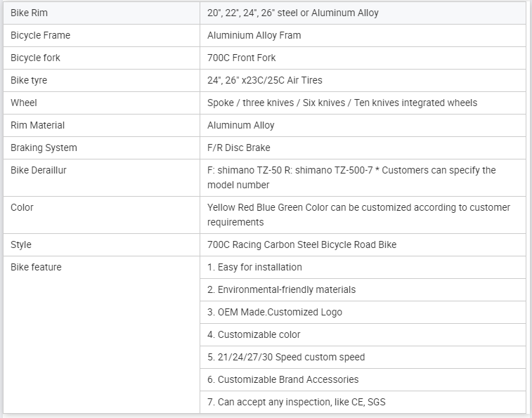Click the Braking System label
This screenshot has height=418, width=532.
[44, 148]
